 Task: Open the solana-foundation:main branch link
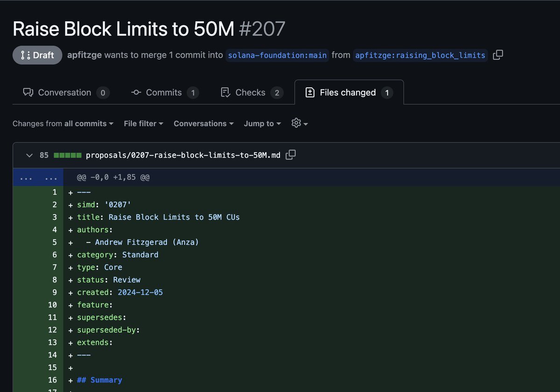coord(277,55)
